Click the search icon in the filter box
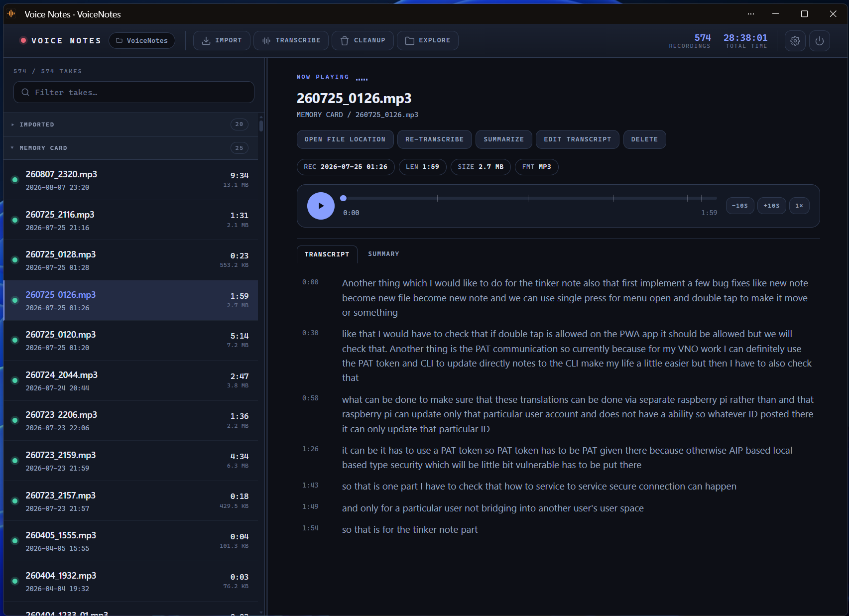 [25, 92]
